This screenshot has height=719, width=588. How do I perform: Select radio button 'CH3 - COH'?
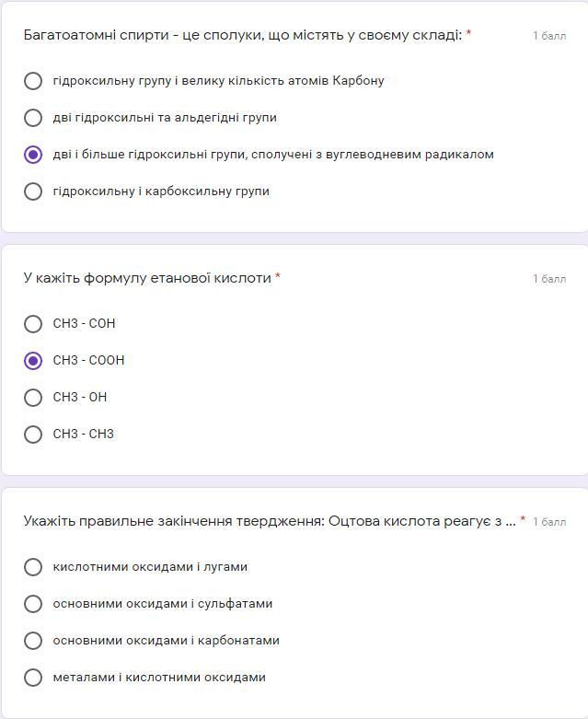pyautogui.click(x=33, y=324)
